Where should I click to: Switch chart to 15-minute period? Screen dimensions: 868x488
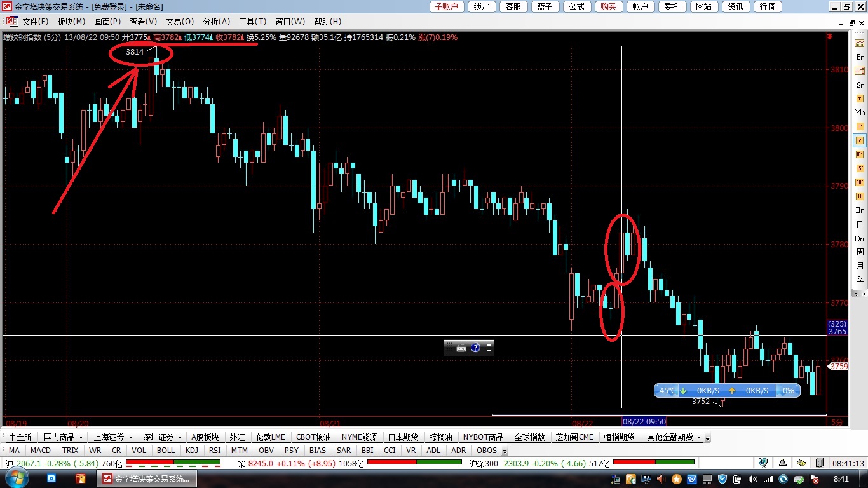click(860, 168)
